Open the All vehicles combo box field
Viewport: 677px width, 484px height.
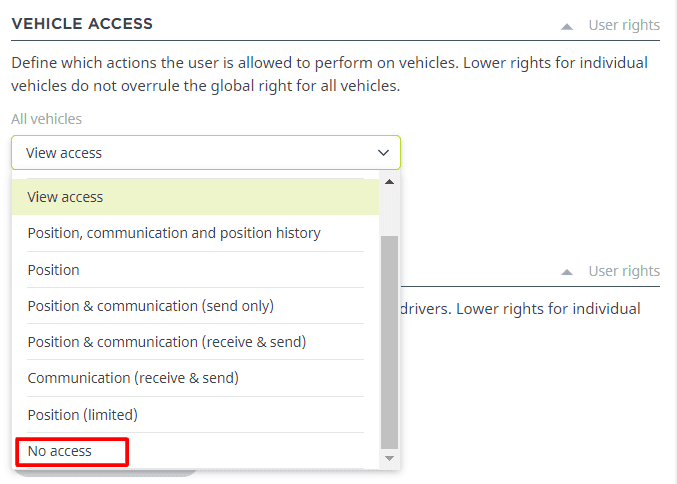point(200,153)
